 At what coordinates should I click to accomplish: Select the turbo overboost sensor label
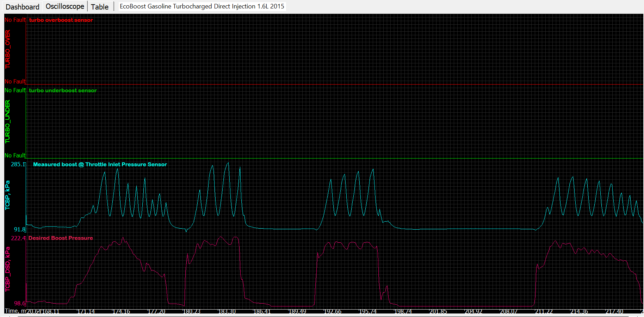tap(61, 20)
